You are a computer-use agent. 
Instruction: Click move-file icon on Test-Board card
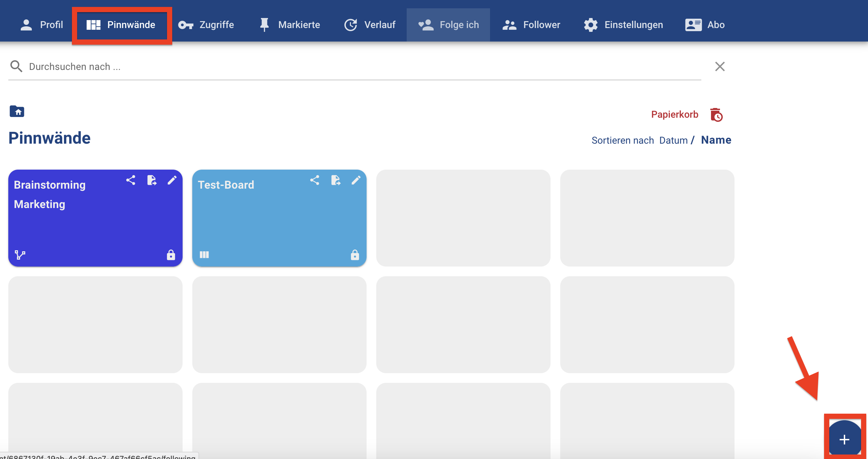[335, 180]
